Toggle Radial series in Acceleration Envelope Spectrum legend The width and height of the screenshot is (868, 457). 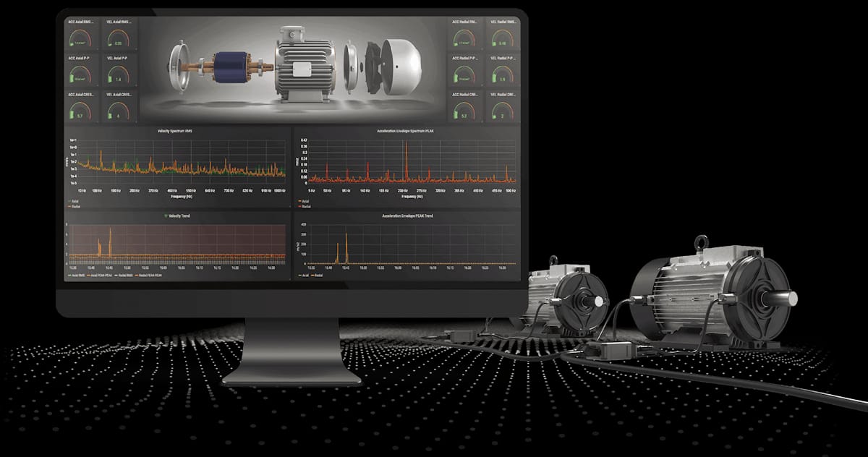(305, 205)
